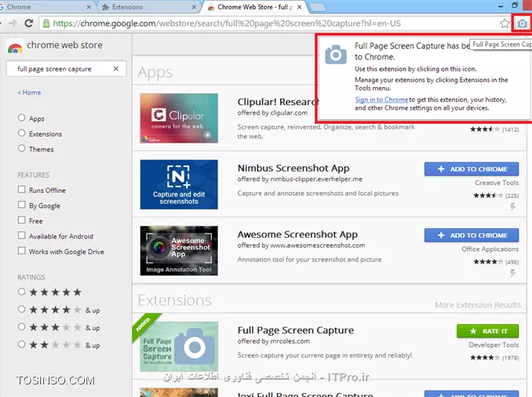Add Awesome Screenshot App to Chrome
Image resolution: width=532 pixels, height=397 pixels.
(x=472, y=235)
